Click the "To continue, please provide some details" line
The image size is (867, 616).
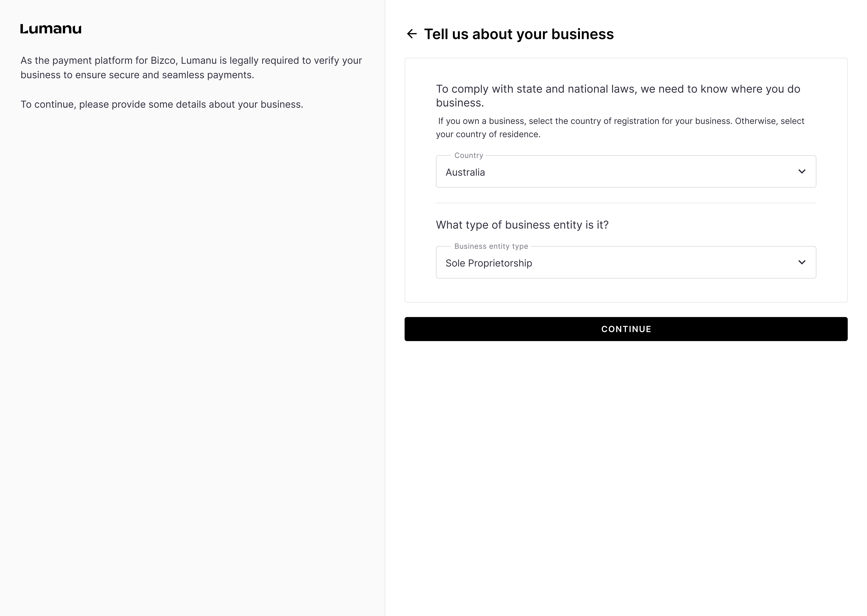pyautogui.click(x=162, y=104)
